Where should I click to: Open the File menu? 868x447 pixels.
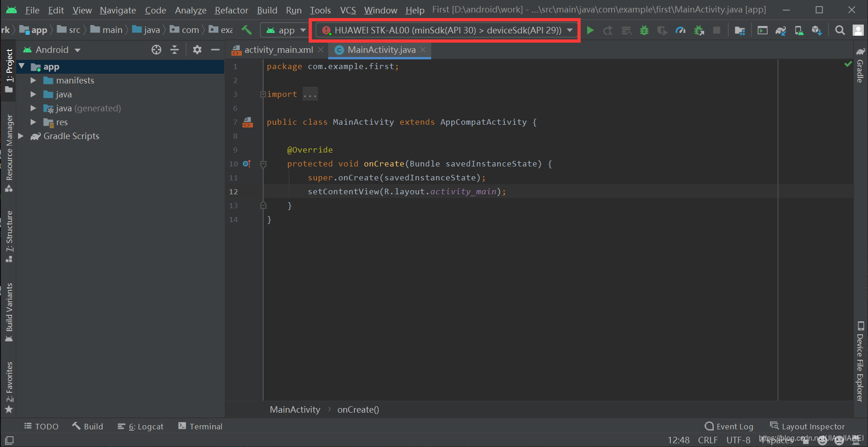click(32, 10)
